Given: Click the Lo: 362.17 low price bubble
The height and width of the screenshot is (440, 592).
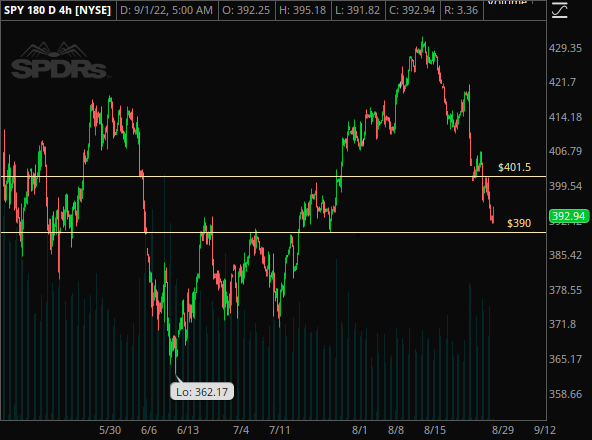Looking at the screenshot, I should [202, 392].
